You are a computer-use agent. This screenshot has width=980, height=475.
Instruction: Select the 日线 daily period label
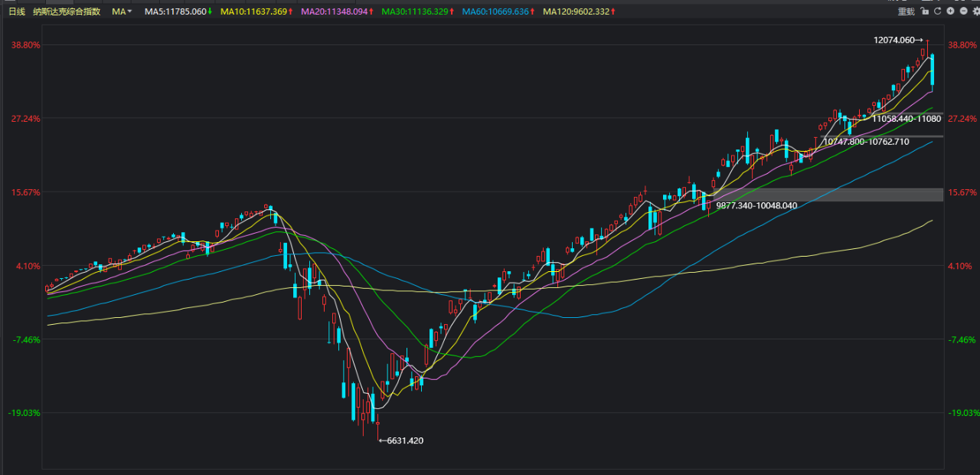(x=17, y=11)
